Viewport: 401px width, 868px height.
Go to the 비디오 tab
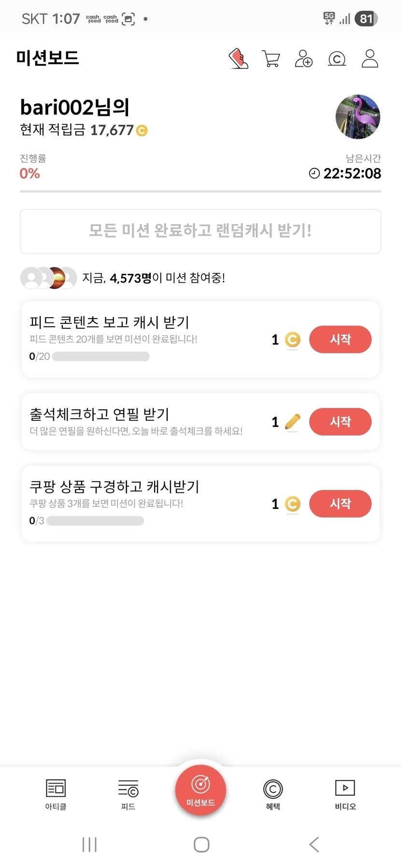pyautogui.click(x=345, y=794)
